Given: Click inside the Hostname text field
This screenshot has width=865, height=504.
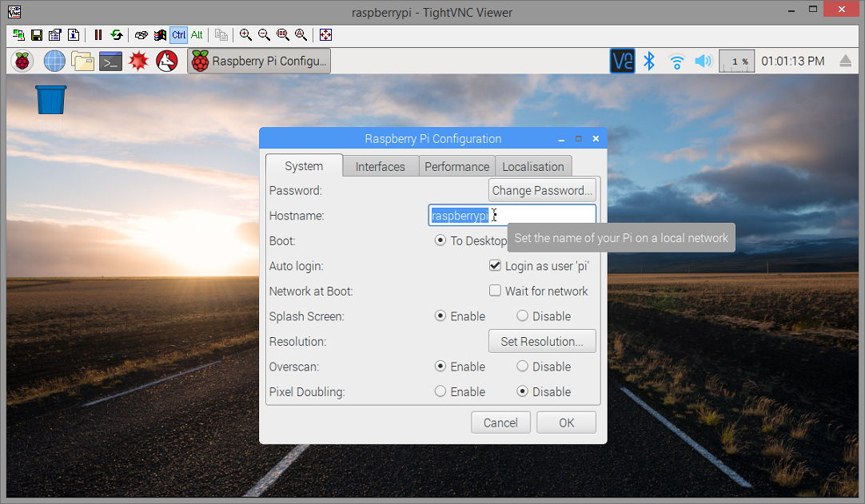Looking at the screenshot, I should (512, 215).
